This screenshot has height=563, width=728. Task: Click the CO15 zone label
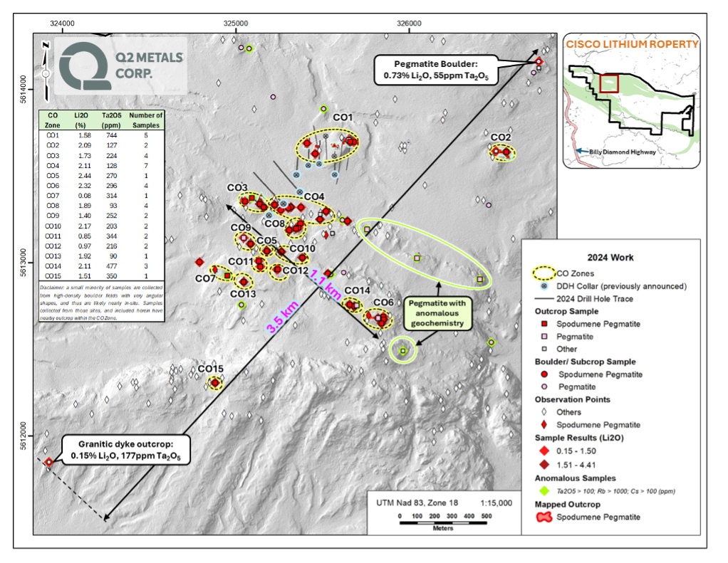[210, 368]
